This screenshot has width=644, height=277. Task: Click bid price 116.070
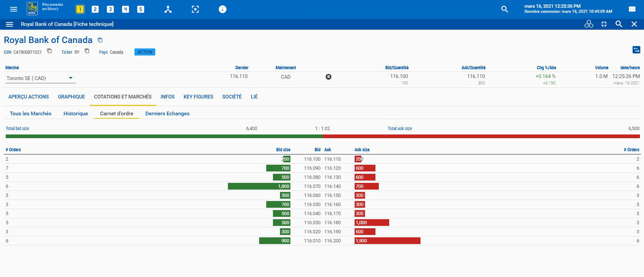[x=312, y=186]
